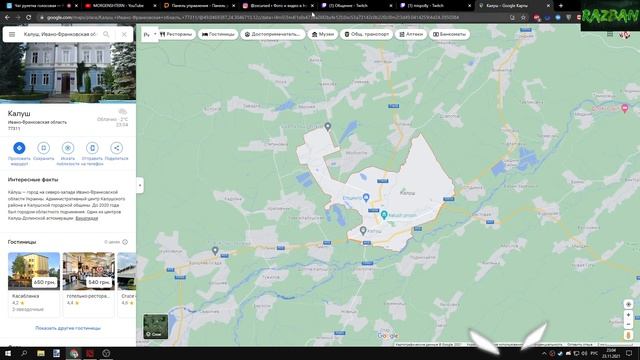Click the search magnifier icon

(x=106, y=34)
